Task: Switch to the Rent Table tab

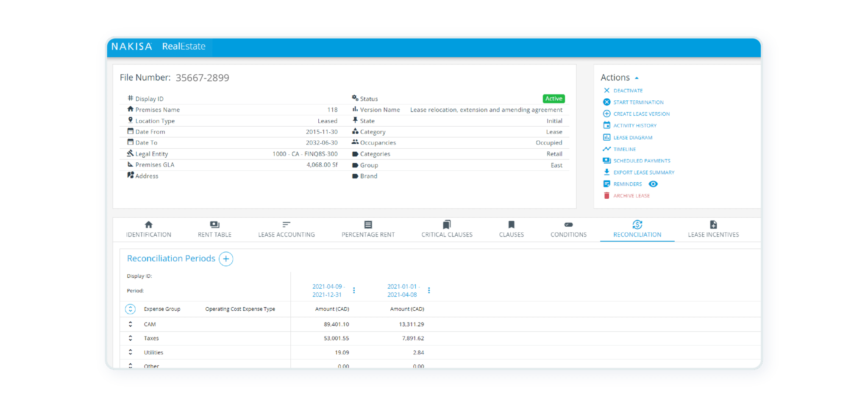Action: click(214, 234)
